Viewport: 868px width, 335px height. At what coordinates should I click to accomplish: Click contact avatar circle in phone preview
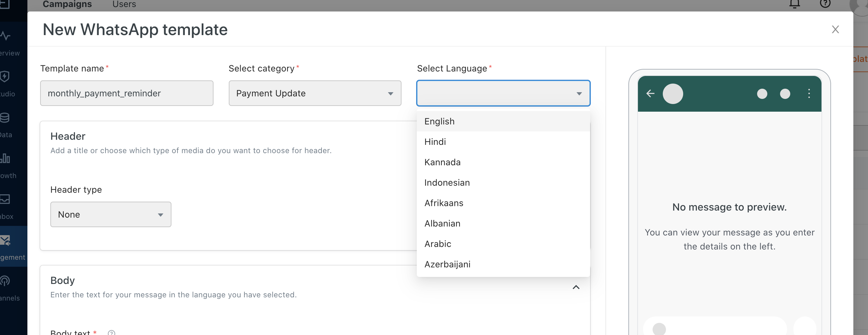click(x=673, y=93)
